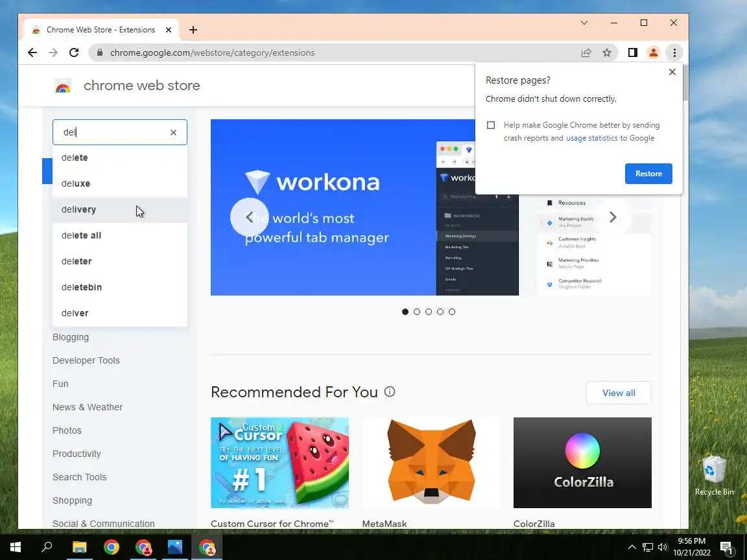Open the Custom Cursor for Chrome thumbnail

point(279,463)
